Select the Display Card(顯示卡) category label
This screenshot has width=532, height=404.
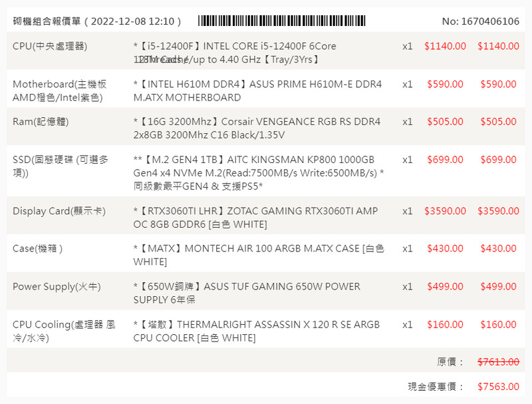(59, 211)
